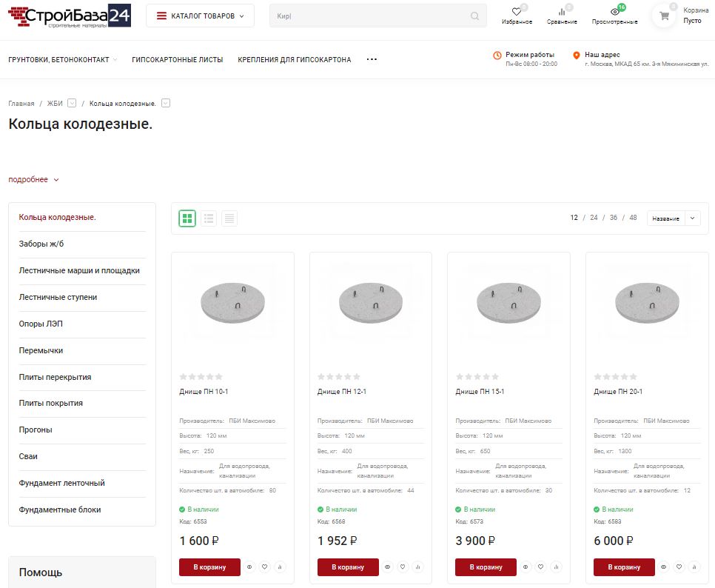Switch to list view layout
Screen dimensions: 715x588
tap(209, 218)
